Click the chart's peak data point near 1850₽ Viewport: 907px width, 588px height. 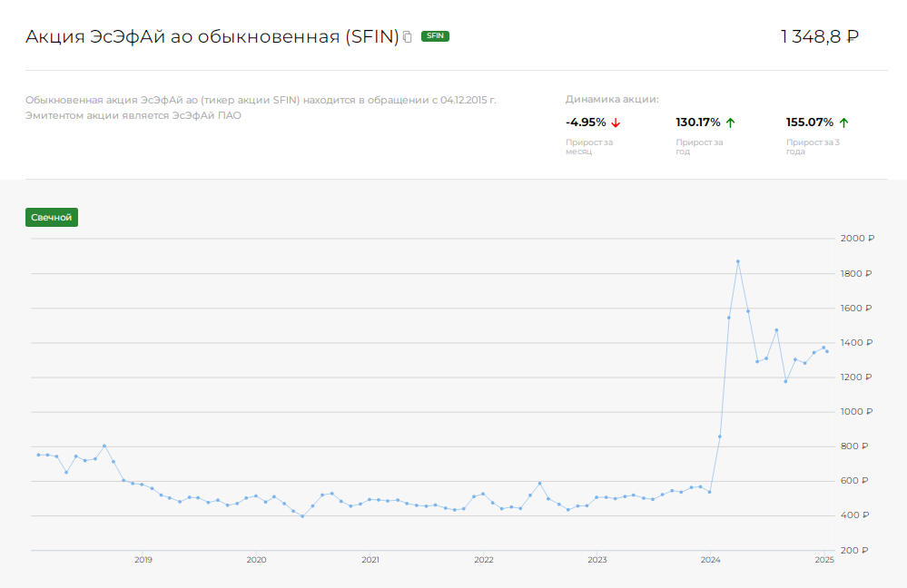(x=737, y=262)
